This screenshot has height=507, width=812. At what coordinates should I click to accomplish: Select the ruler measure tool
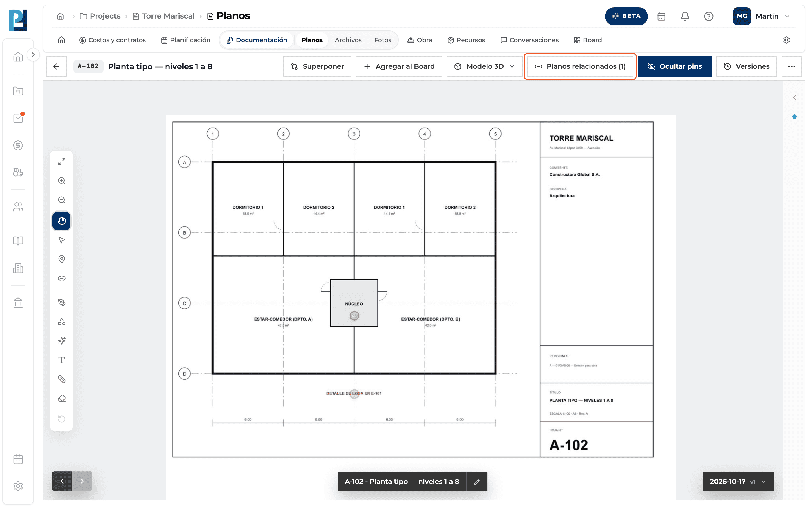coord(61,379)
